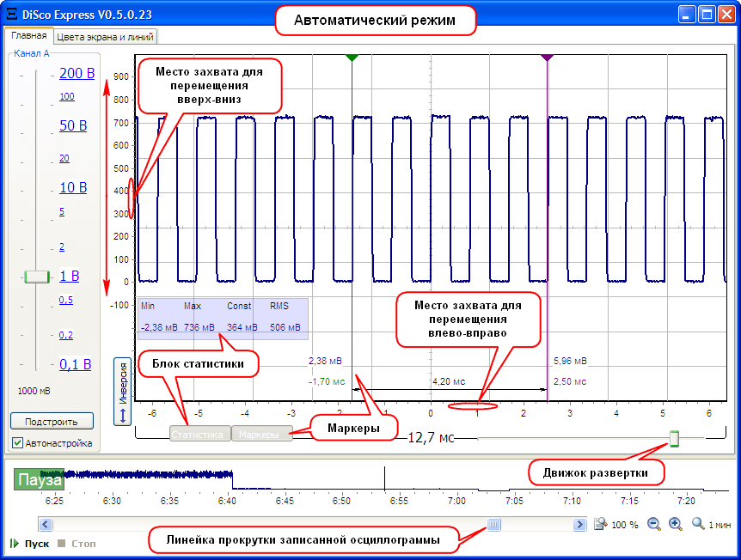Click the 4,20 мс marker interval
The image size is (741, 560).
(x=449, y=381)
